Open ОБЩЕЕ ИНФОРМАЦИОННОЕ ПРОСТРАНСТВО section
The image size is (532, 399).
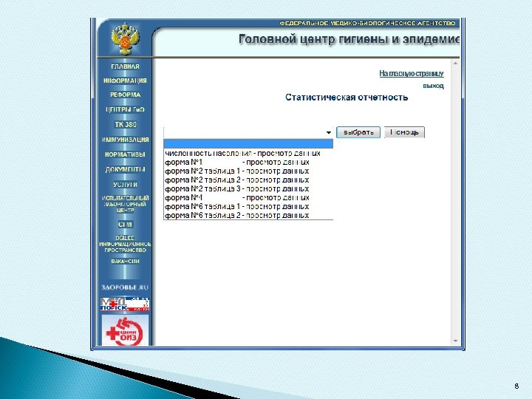pyautogui.click(x=125, y=244)
